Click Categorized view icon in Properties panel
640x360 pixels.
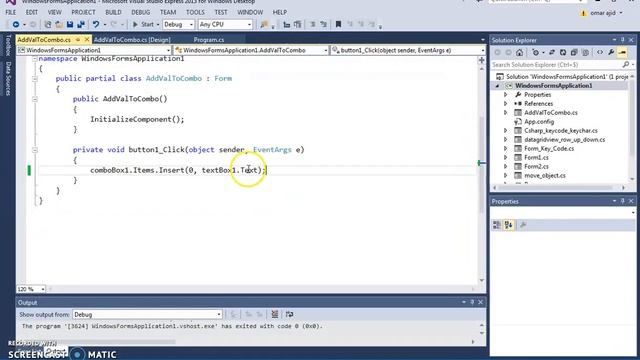pyautogui.click(x=497, y=225)
